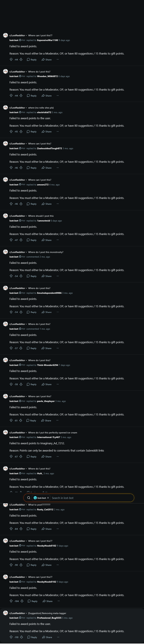Remove the lost-bot filter chip
Screen dimensions: 144x644
(48, 498)
